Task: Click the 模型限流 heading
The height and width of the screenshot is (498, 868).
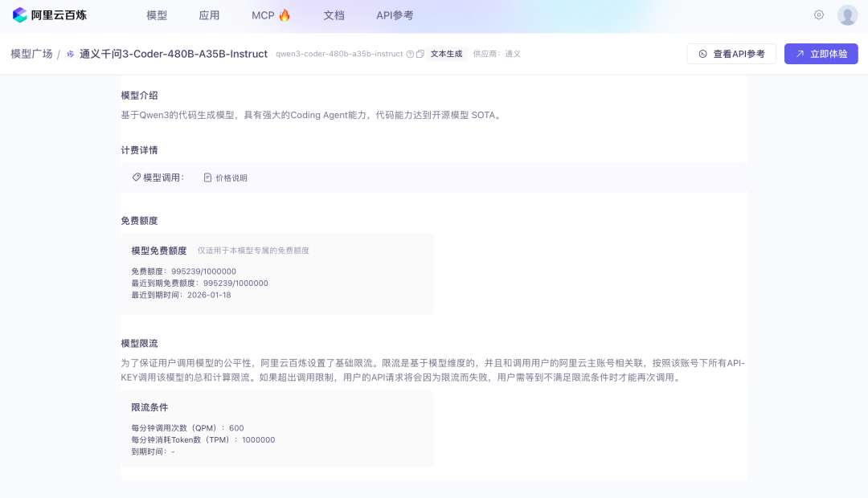Action: tap(140, 343)
